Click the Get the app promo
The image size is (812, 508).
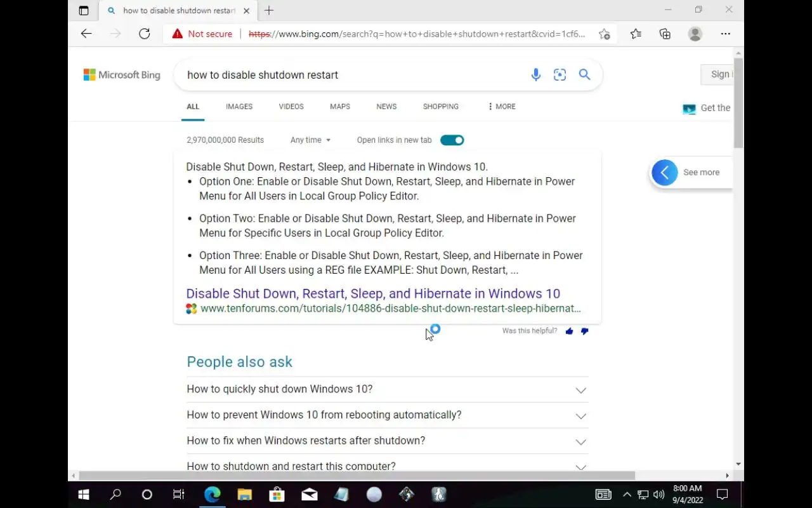pos(707,108)
